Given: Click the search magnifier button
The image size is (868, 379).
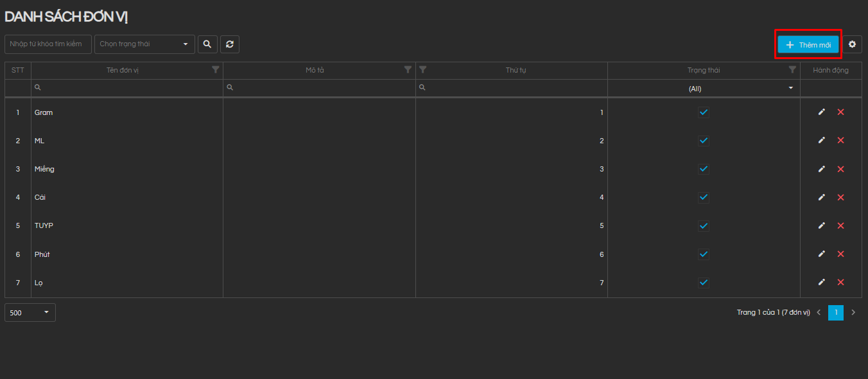Looking at the screenshot, I should pyautogui.click(x=207, y=44).
